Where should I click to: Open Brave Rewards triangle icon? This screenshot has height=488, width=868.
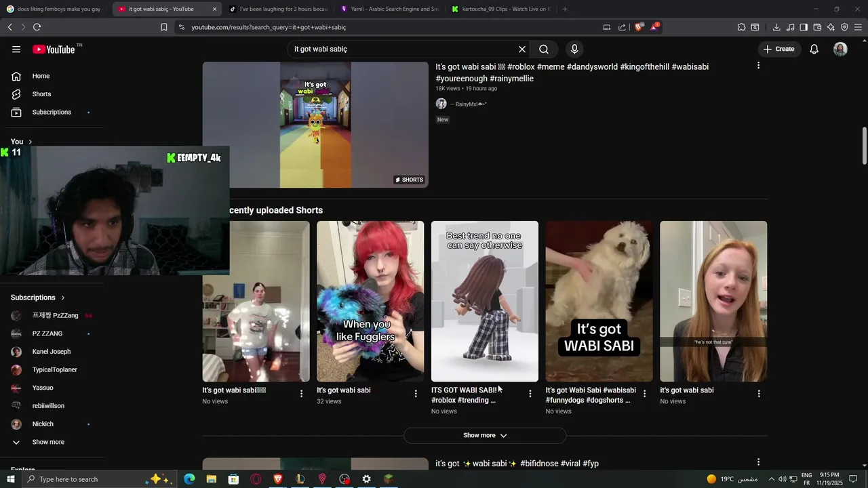tap(654, 27)
